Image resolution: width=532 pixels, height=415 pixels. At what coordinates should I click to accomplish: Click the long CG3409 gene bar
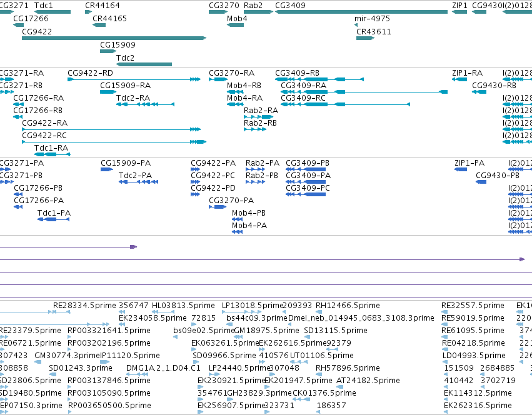coord(361,12)
